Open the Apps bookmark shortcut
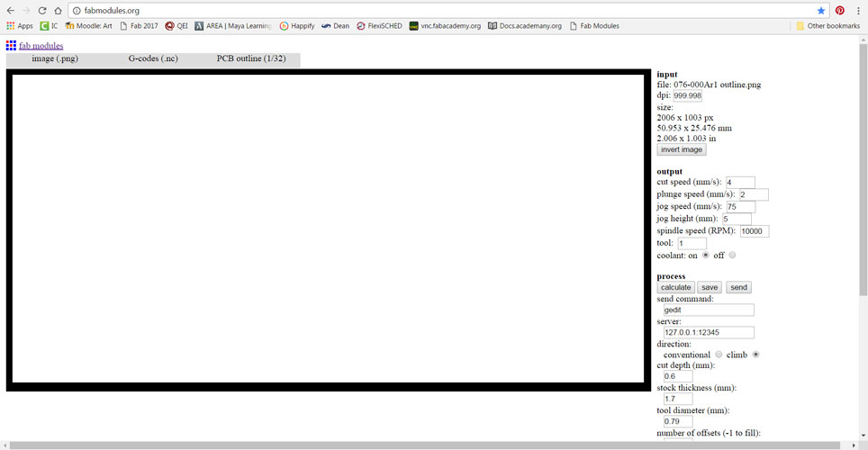This screenshot has height=450, width=868. pos(20,26)
